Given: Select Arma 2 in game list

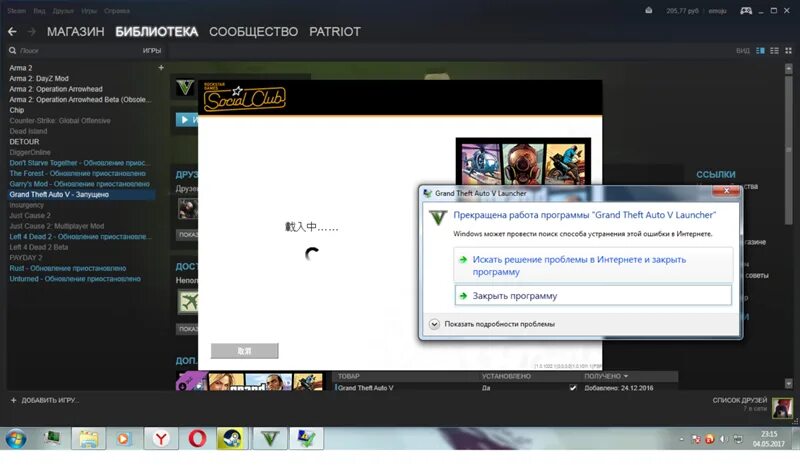Looking at the screenshot, I should [x=20, y=68].
